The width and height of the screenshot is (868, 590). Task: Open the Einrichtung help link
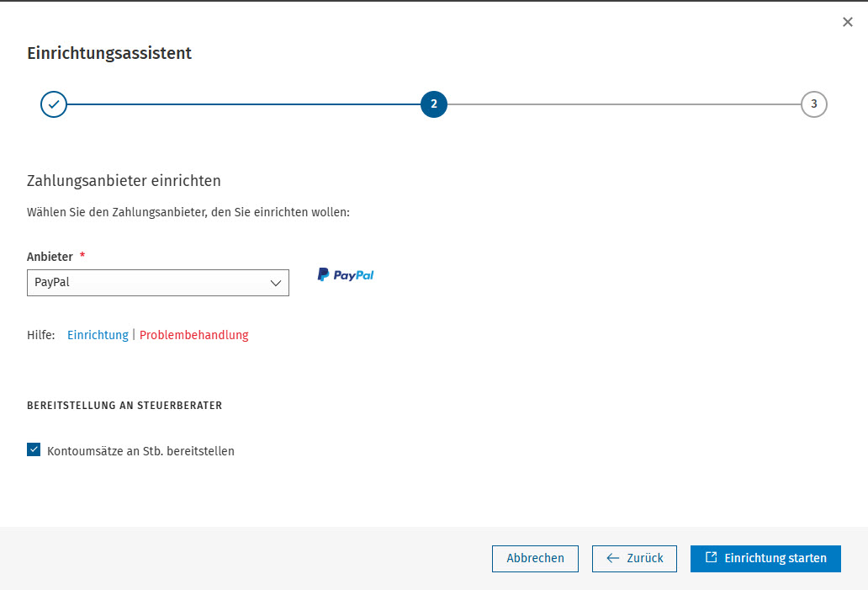pyautogui.click(x=98, y=335)
